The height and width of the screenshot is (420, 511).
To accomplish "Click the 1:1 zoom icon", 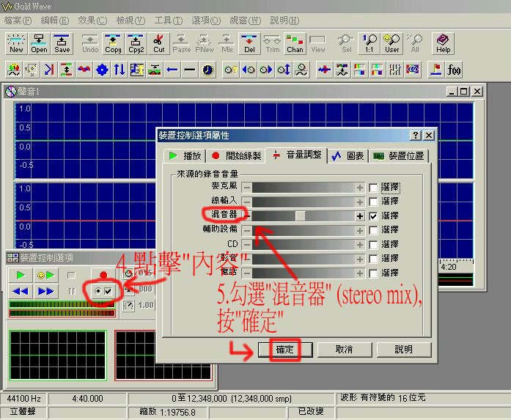I will [x=370, y=43].
